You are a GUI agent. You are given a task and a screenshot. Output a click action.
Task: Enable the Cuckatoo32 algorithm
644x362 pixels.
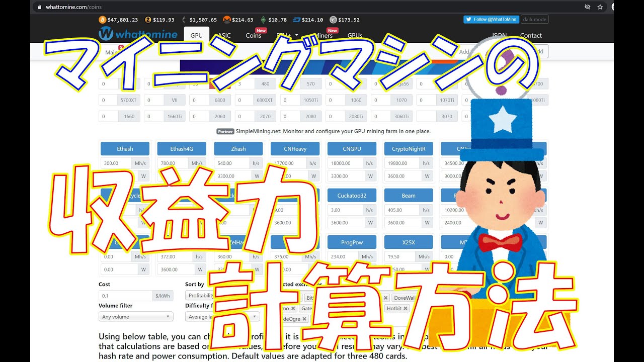click(352, 196)
